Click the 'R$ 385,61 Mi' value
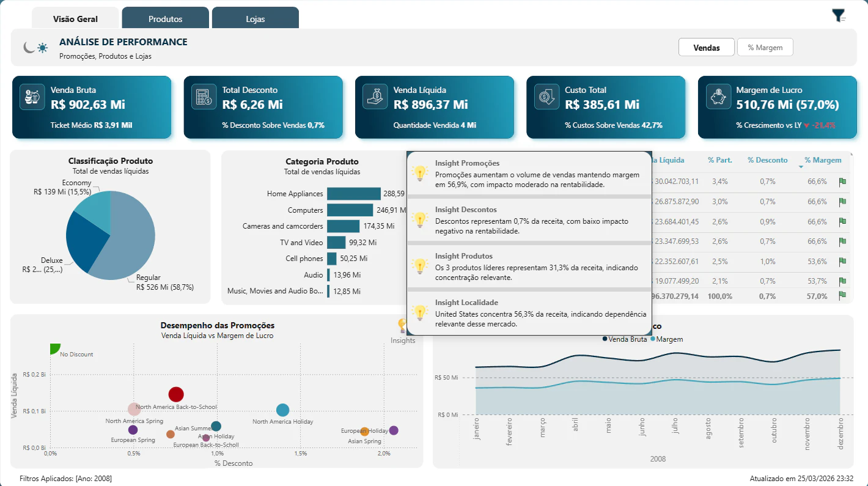This screenshot has height=486, width=868. point(602,105)
